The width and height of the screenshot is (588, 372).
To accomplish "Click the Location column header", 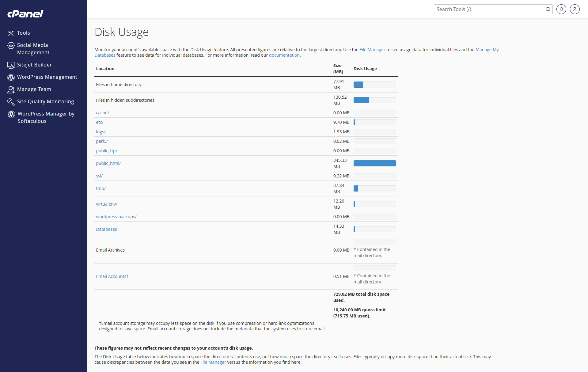I will tap(105, 69).
